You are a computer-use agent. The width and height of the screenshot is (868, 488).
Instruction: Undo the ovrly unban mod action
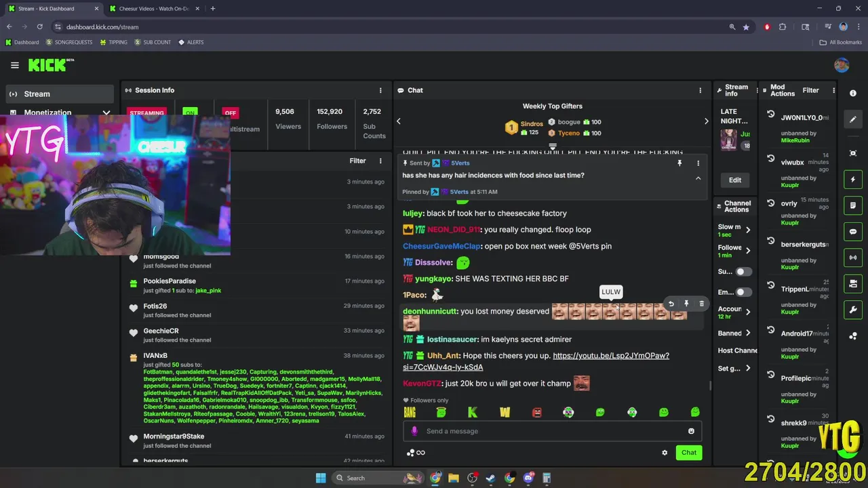click(x=771, y=203)
